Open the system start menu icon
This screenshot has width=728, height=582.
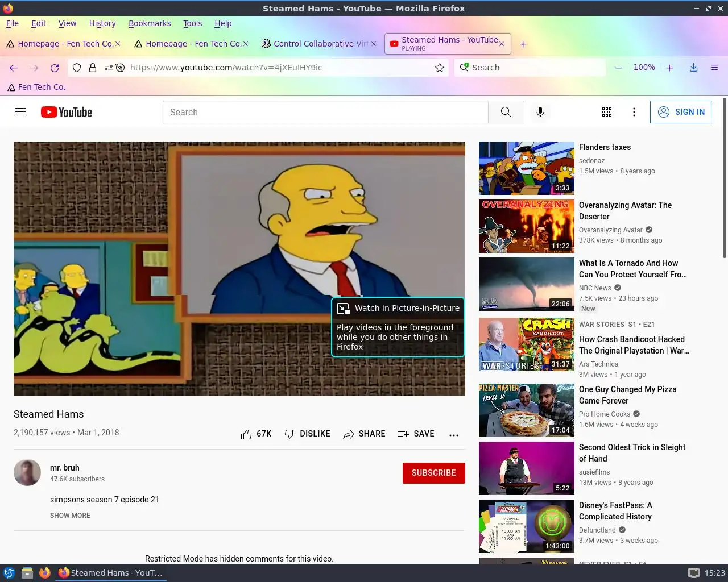(x=9, y=573)
